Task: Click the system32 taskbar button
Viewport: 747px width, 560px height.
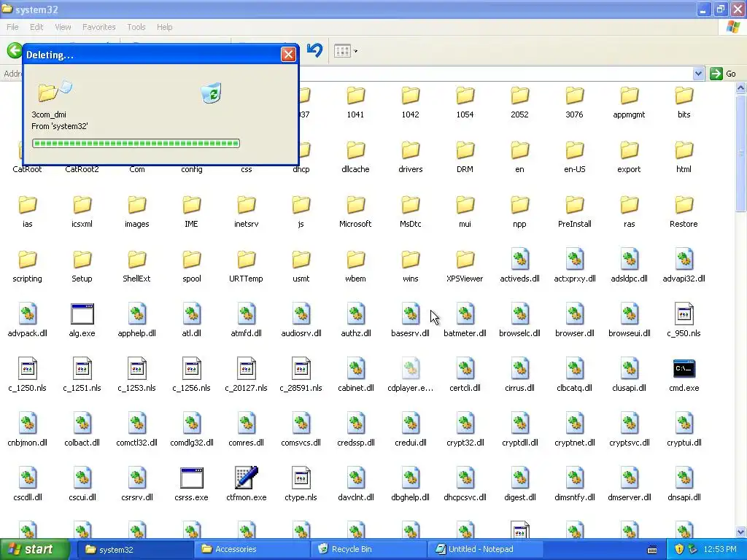Action: 135,549
